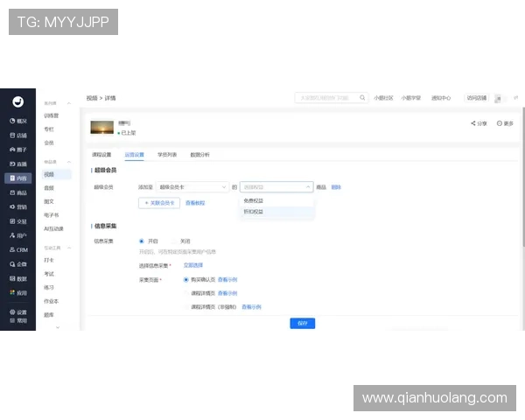Switch to the 学员列表 tab
Viewport: 525px width, 420px height.
pos(167,154)
